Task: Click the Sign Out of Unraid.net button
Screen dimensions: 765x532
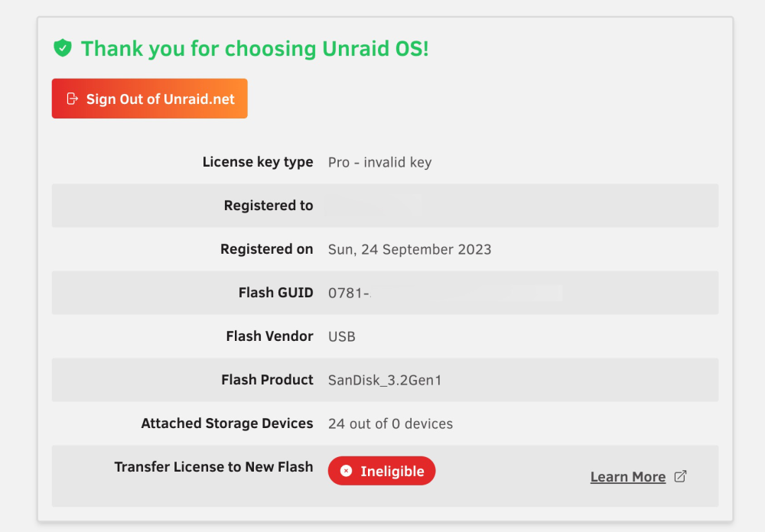Action: click(x=150, y=99)
